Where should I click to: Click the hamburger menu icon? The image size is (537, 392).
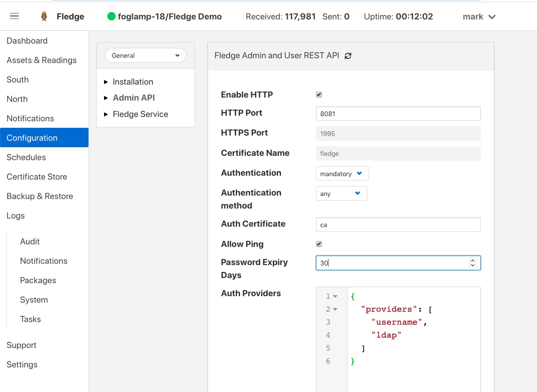tap(14, 16)
